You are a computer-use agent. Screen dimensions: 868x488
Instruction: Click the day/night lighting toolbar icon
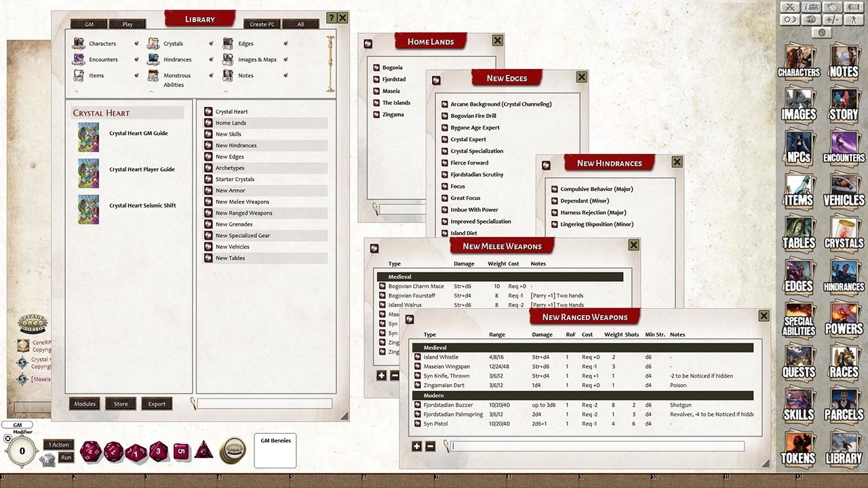[790, 20]
